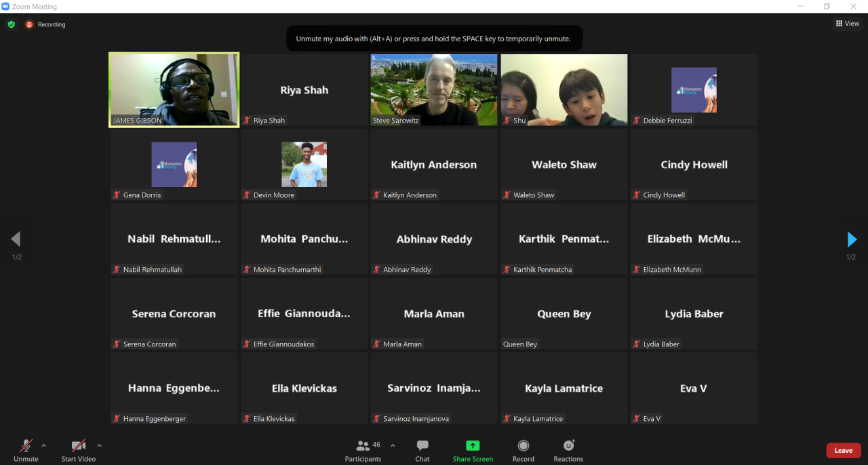
Task: Click muted mic icon beside Riya Shah label
Action: (248, 120)
